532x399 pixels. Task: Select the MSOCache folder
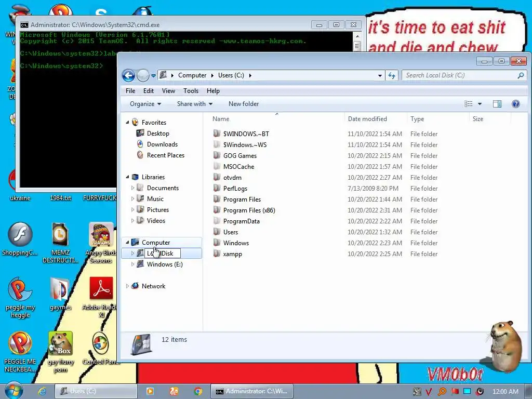238,166
